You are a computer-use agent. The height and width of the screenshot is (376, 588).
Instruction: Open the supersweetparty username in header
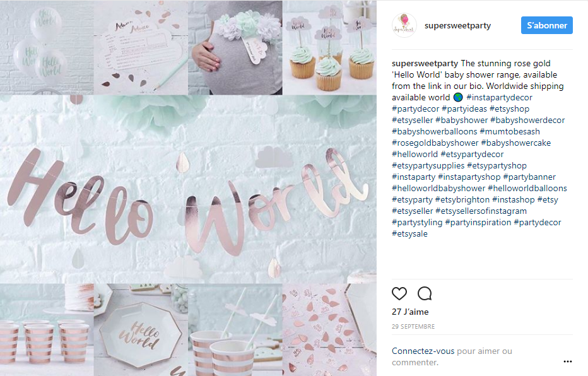[457, 25]
